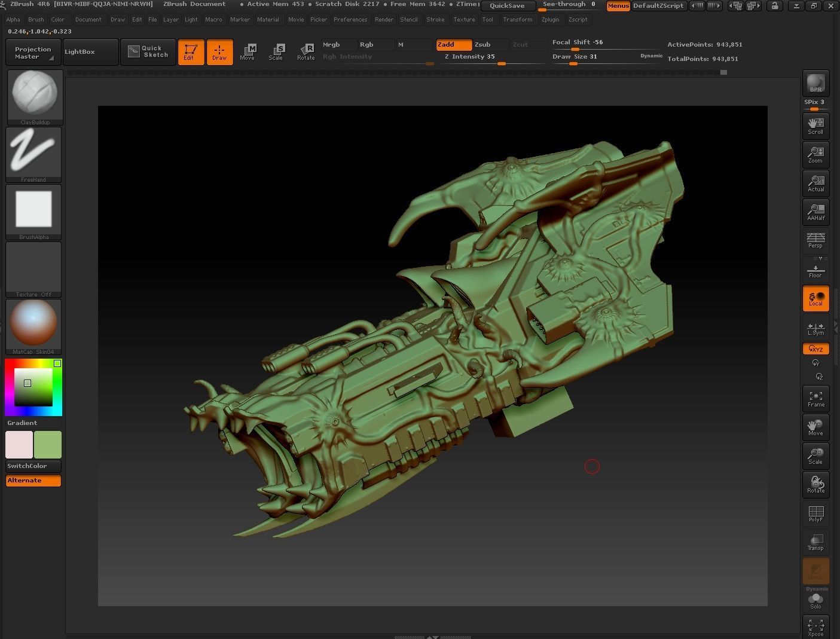Click the lock icon in the title bar
Viewport: 840px width, 639px height.
pos(775,6)
